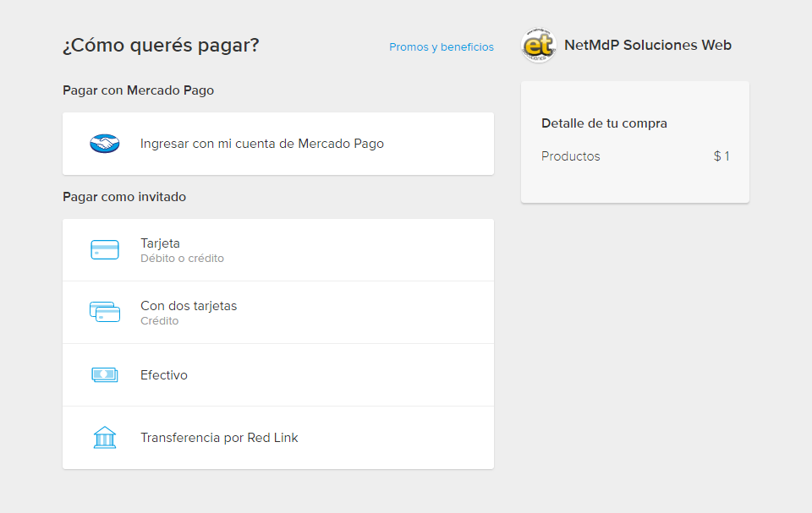The width and height of the screenshot is (812, 513).
Task: Click the Crédito subtitle under Con dos tarjetas
Action: pos(160,321)
